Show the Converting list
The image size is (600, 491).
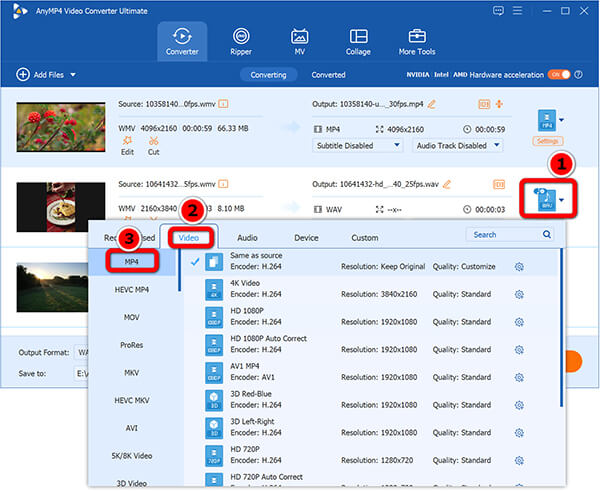pos(268,75)
